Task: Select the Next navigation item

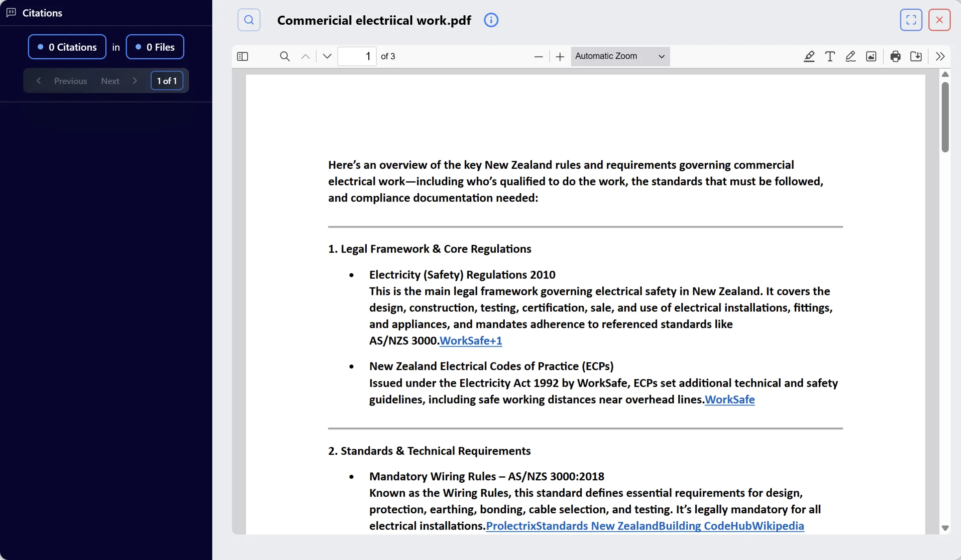Action: [x=110, y=81]
